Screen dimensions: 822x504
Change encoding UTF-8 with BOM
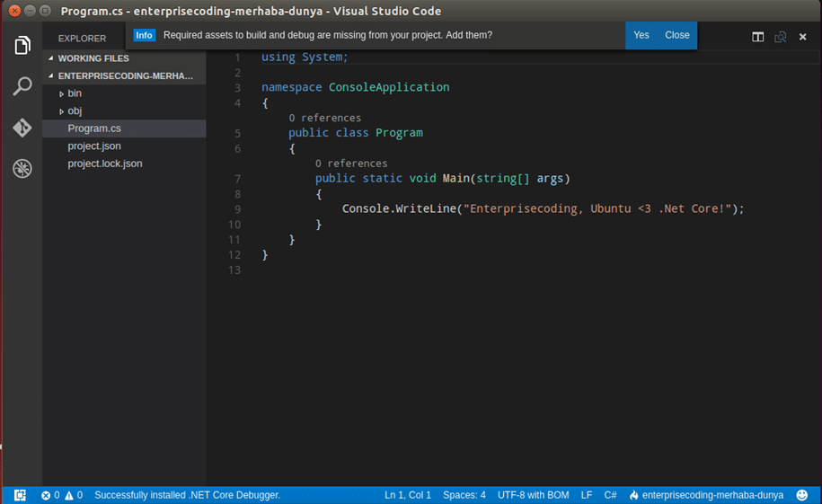pos(533,495)
